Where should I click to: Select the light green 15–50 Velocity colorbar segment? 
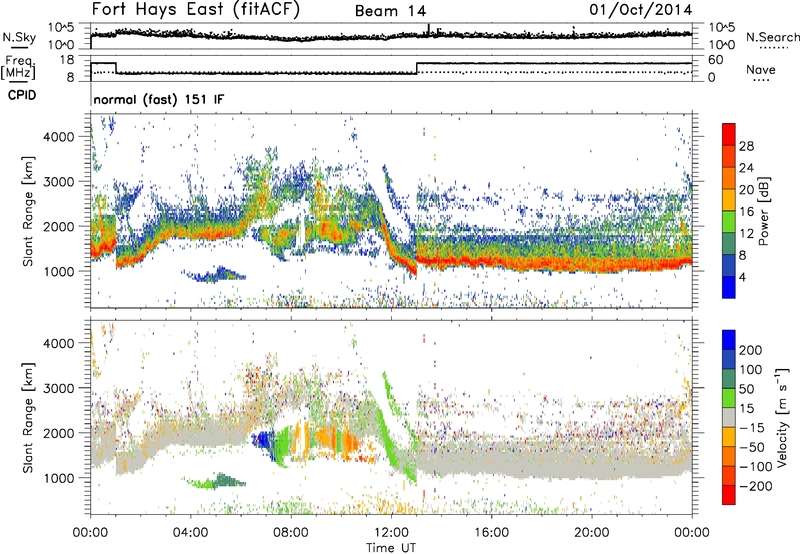[729, 398]
